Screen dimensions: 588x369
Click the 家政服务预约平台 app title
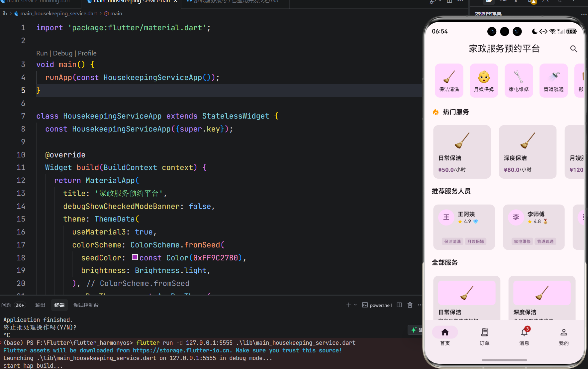(x=504, y=49)
